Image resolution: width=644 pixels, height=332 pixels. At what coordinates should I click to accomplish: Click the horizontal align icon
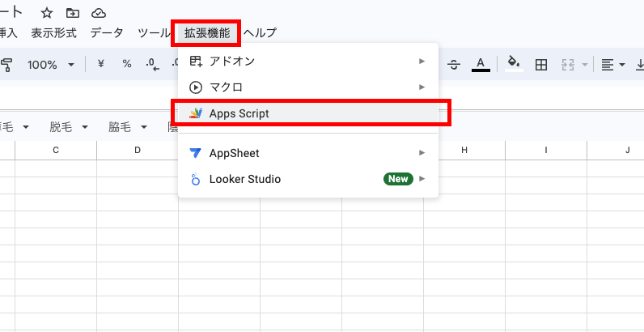[x=608, y=65]
